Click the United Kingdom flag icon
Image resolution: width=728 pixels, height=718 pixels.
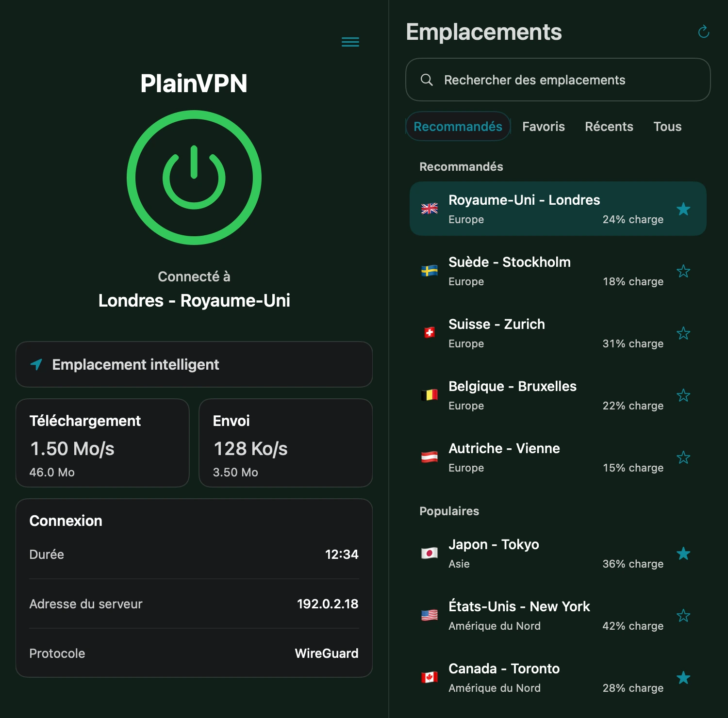430,209
